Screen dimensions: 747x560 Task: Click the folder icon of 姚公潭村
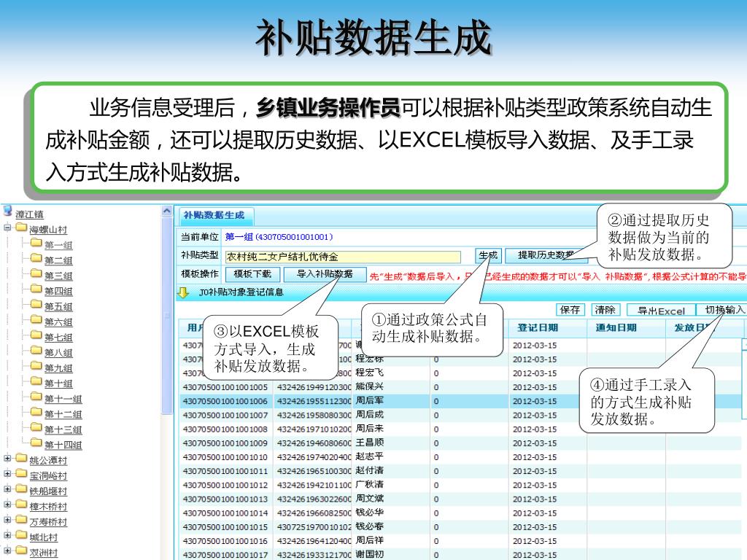coord(21,458)
